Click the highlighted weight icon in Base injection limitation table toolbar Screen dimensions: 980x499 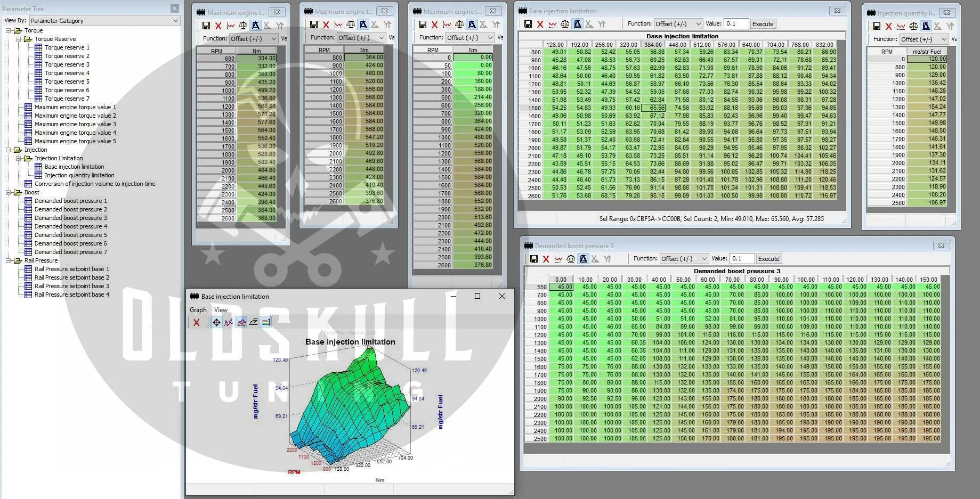coord(576,24)
